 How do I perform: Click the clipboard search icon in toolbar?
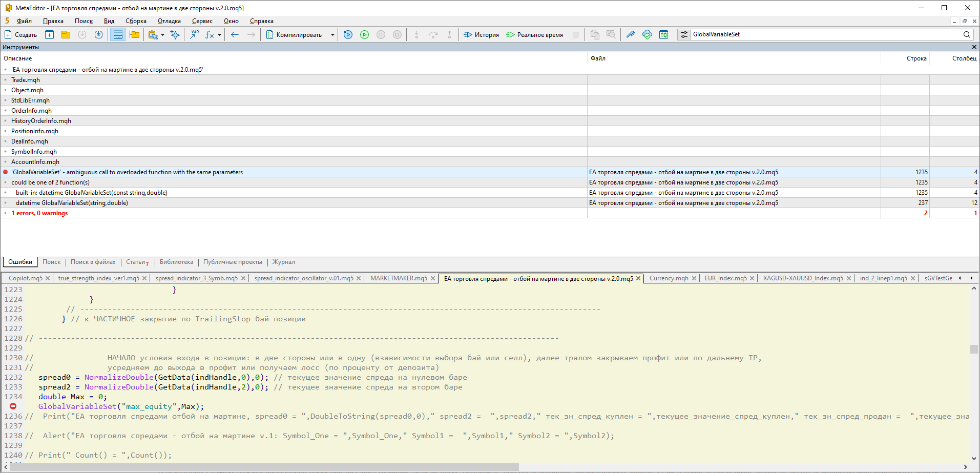coord(153,34)
